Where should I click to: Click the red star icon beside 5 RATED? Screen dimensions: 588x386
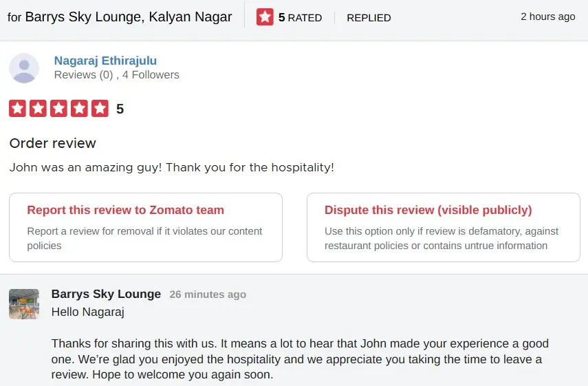point(265,17)
